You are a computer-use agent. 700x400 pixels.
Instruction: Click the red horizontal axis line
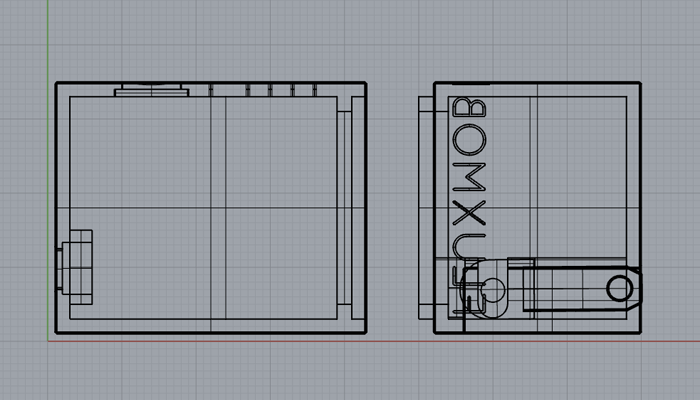(x=374, y=342)
